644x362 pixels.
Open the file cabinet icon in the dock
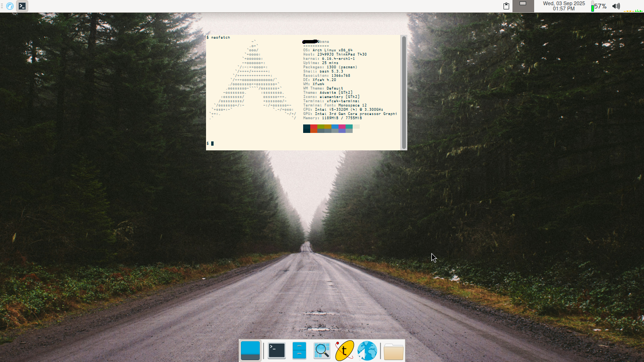[299, 351]
